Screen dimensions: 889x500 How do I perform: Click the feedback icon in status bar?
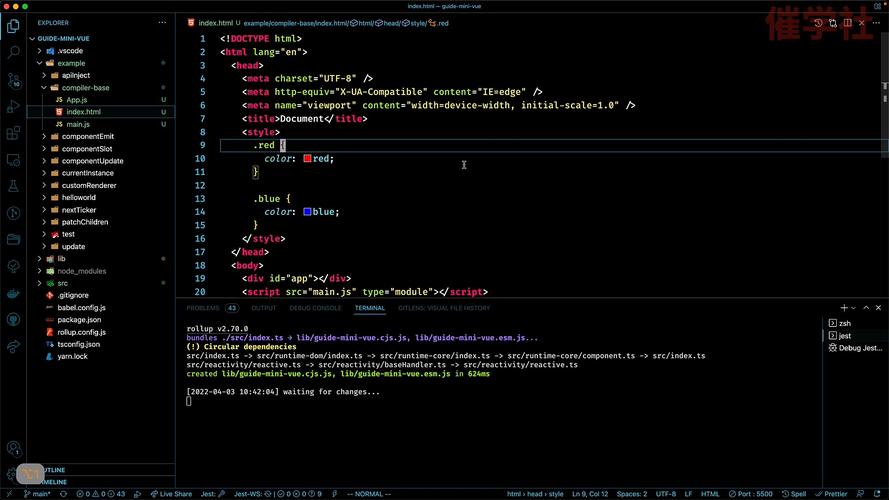coord(860,494)
